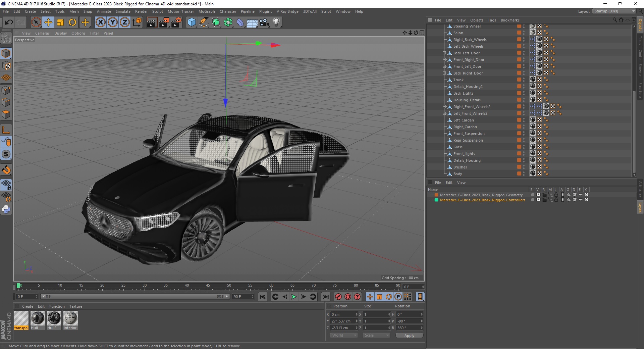Click Rotation P value field
Viewport: 644px width, 349px height.
410,321
